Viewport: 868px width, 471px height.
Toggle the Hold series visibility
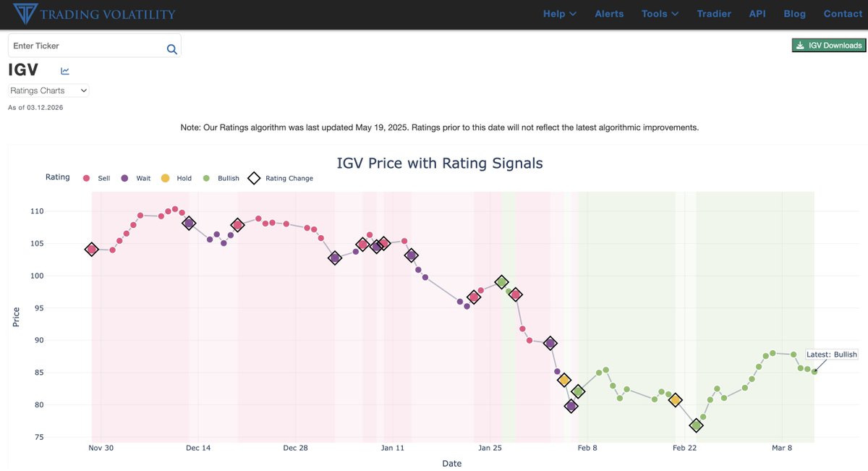(178, 178)
